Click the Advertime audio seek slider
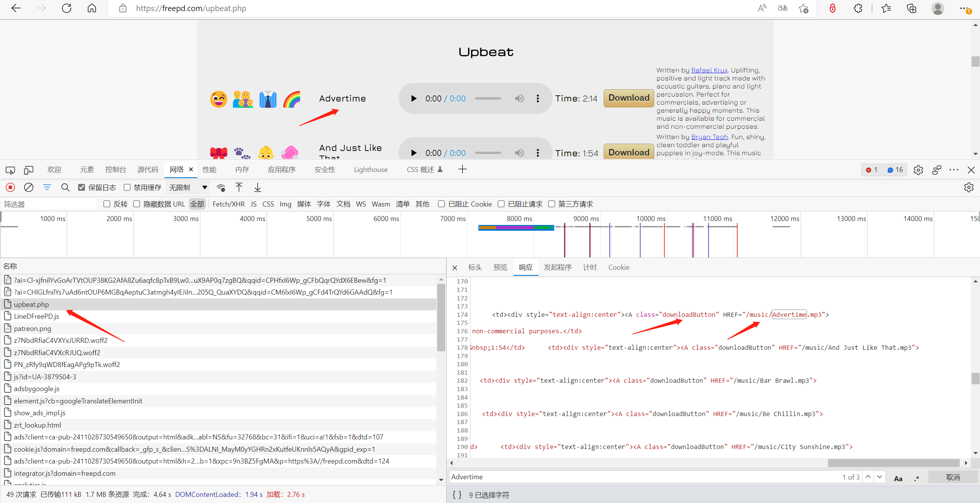 click(x=488, y=98)
